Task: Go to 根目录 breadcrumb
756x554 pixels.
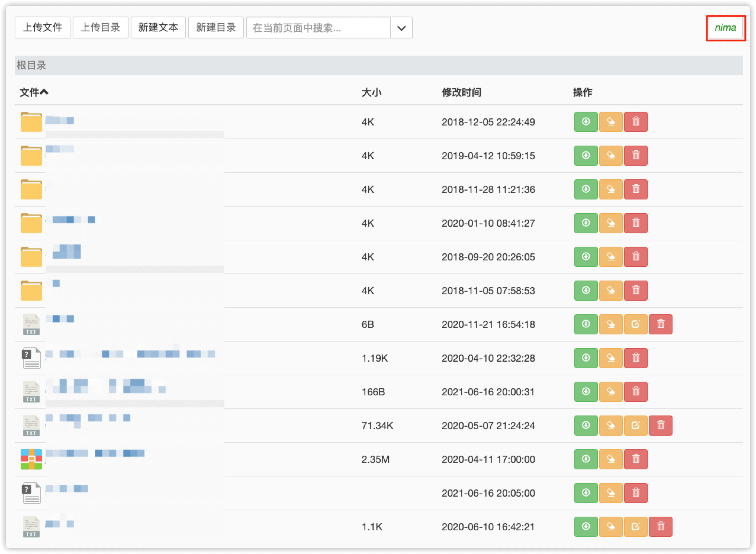Action: click(32, 65)
